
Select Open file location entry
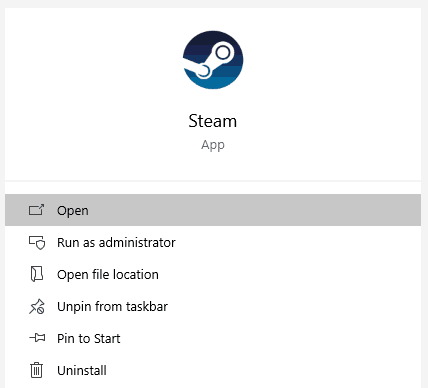point(213,274)
